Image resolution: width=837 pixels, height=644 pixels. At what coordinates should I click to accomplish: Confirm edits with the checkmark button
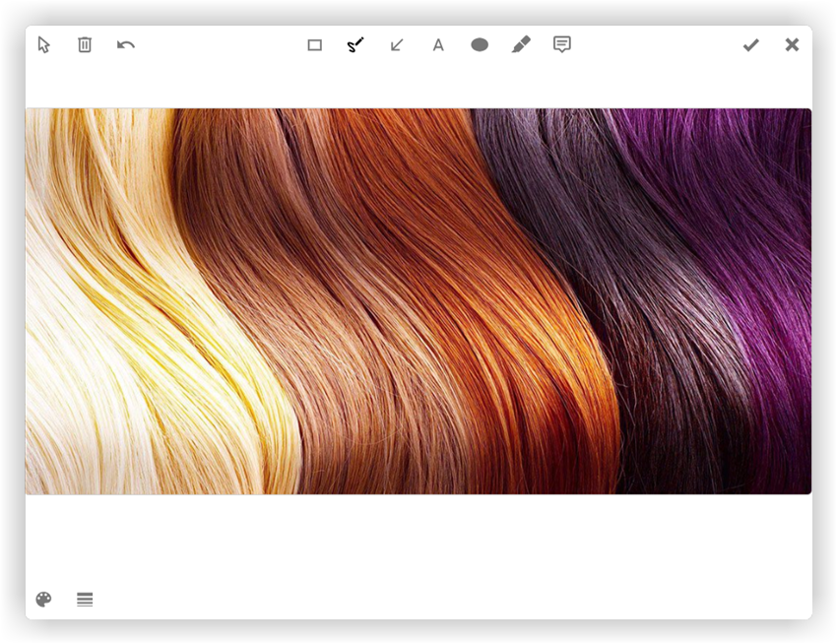[751, 45]
